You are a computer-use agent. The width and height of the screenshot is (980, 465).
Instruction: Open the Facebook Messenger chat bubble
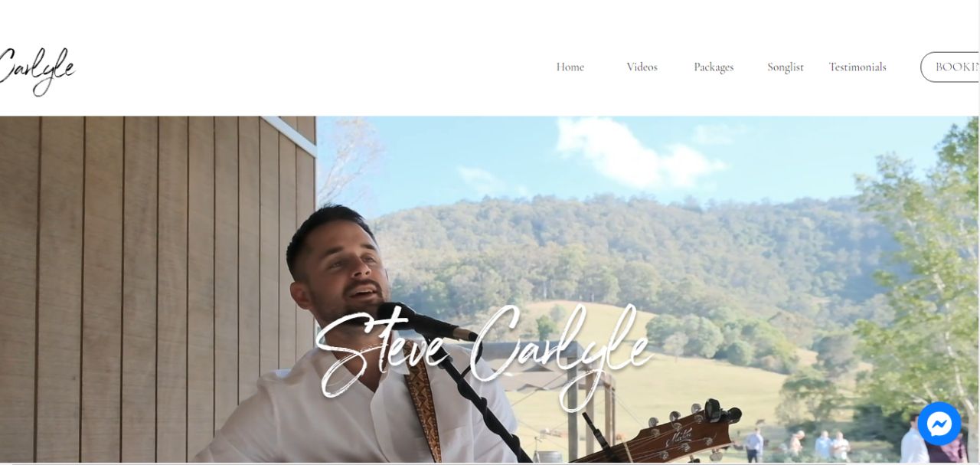point(939,424)
